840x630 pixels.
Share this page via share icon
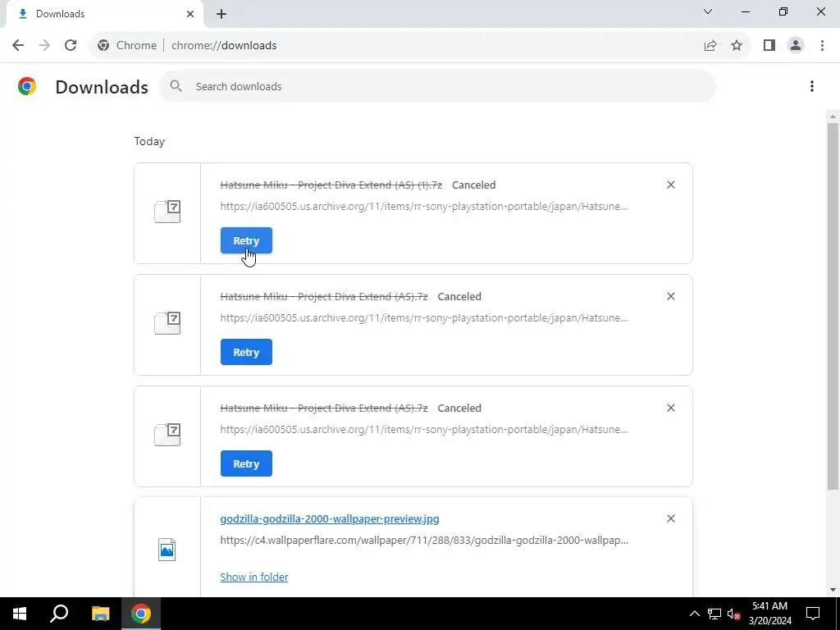pyautogui.click(x=710, y=46)
